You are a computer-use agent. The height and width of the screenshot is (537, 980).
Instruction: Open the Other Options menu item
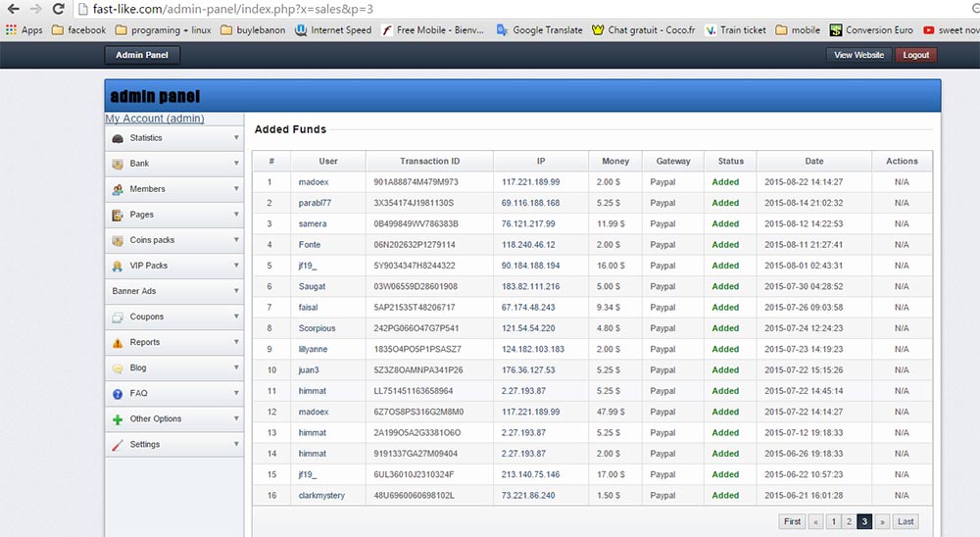174,418
